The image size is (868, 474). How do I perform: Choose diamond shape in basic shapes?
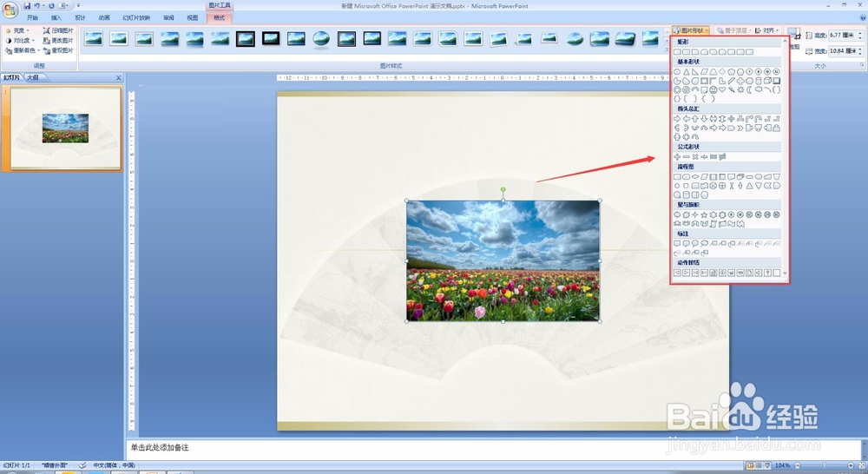(722, 72)
